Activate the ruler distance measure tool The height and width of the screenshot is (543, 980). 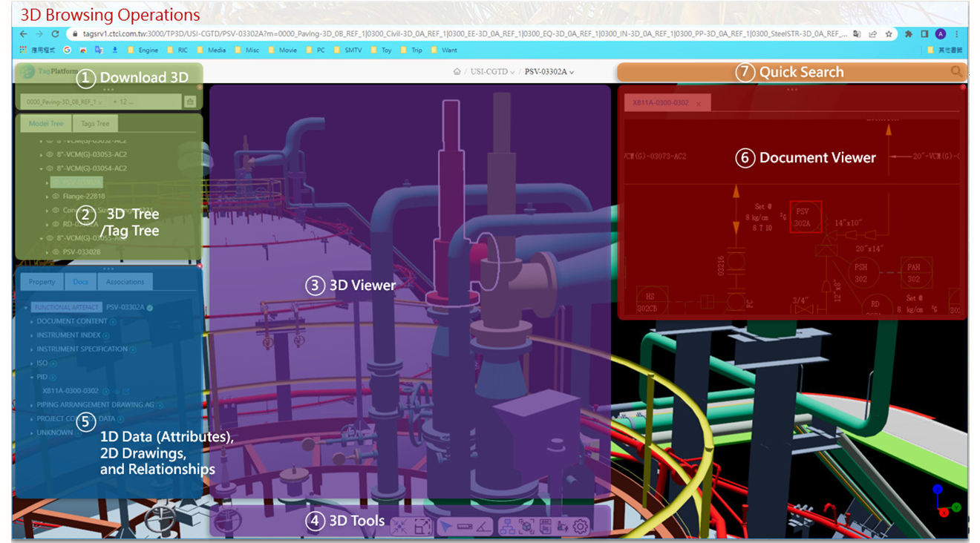[465, 527]
